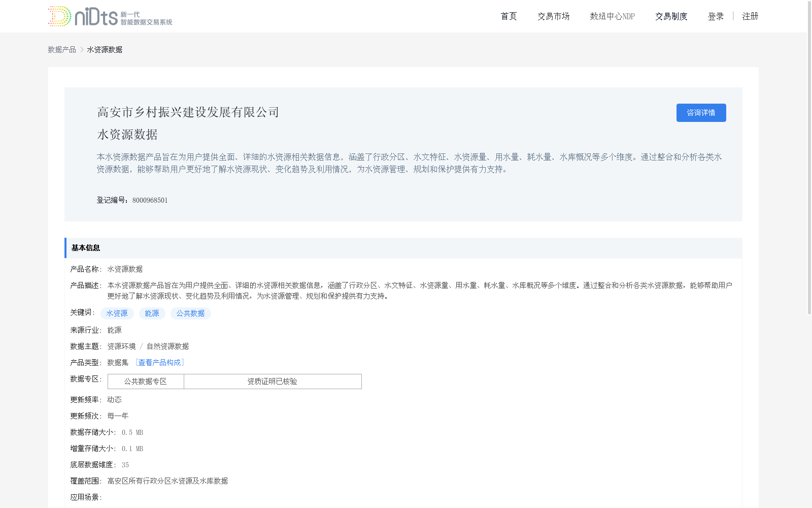Go to 数纽中心NDP

tap(612, 16)
